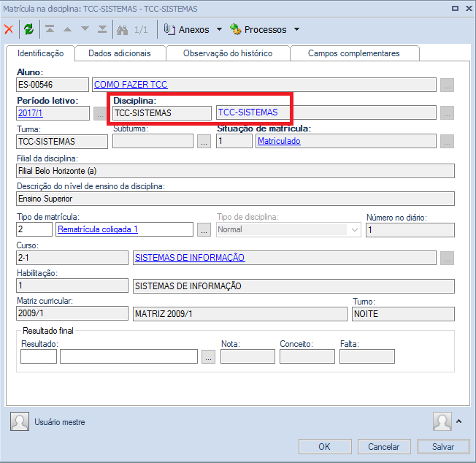476x463 pixels.
Task: Click Resultado lookup ellipsis button
Action: tap(208, 356)
